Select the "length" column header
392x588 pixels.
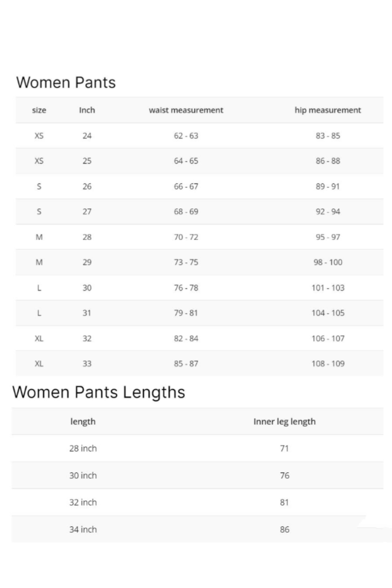[x=83, y=421]
